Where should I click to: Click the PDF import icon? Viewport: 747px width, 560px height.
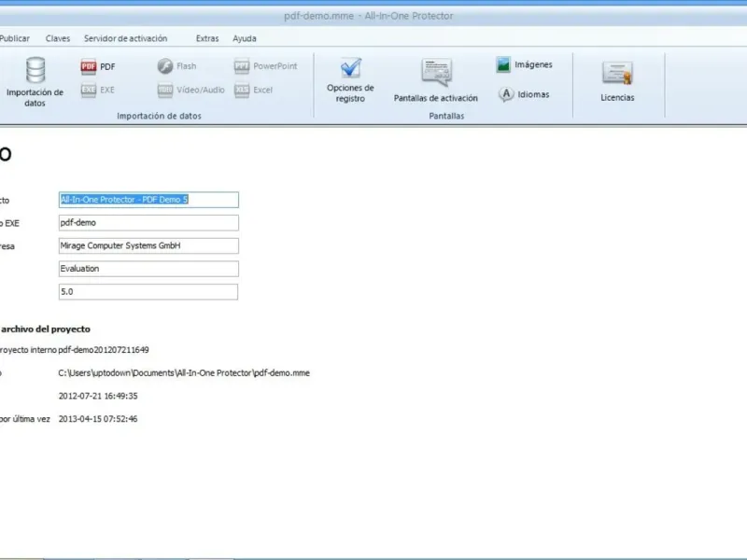89,66
